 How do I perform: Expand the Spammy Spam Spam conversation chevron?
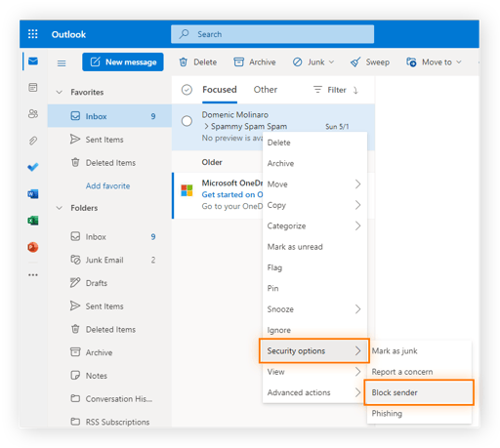tap(206, 126)
